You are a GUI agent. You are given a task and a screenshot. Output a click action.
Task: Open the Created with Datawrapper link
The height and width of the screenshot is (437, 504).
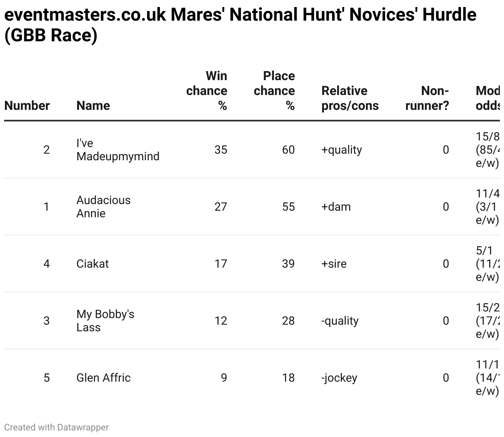tap(56, 427)
